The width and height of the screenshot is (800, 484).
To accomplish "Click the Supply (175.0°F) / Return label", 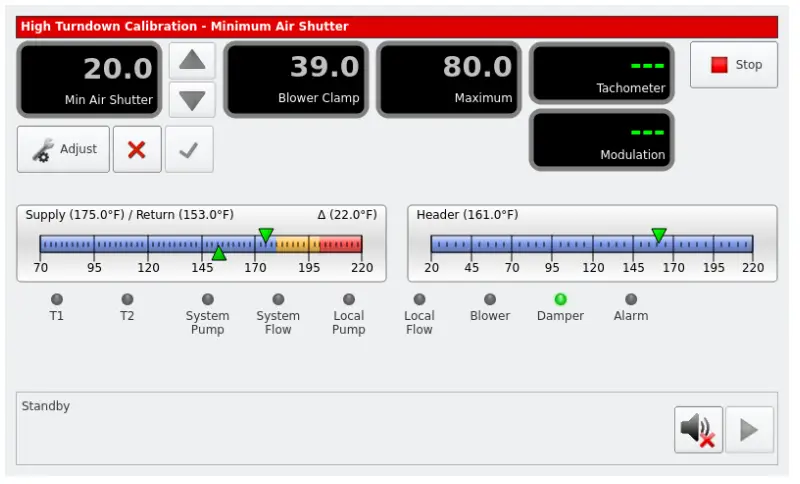I will (x=130, y=215).
